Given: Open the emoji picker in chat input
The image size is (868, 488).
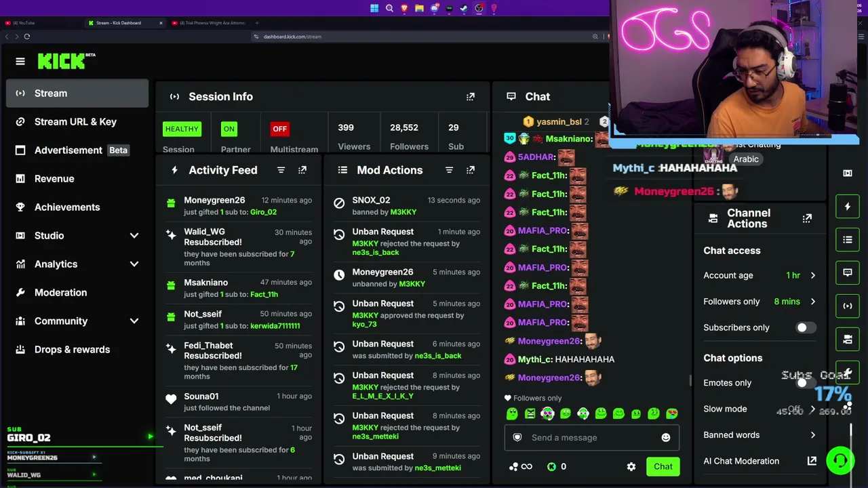Looking at the screenshot, I should point(666,438).
